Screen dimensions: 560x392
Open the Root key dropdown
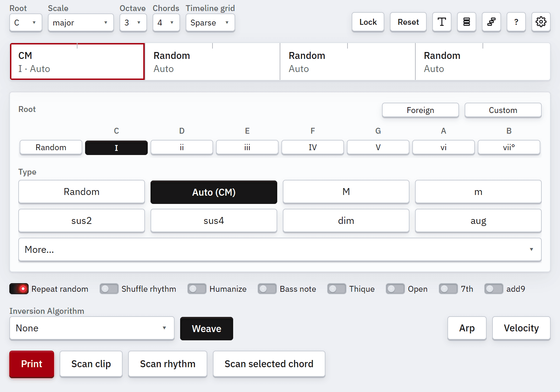pyautogui.click(x=26, y=23)
